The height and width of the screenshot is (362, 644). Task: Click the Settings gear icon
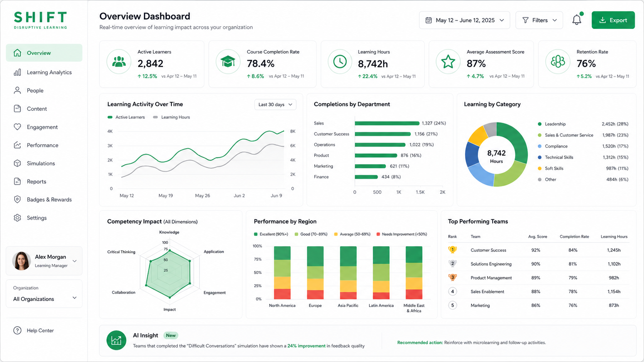[x=17, y=218]
